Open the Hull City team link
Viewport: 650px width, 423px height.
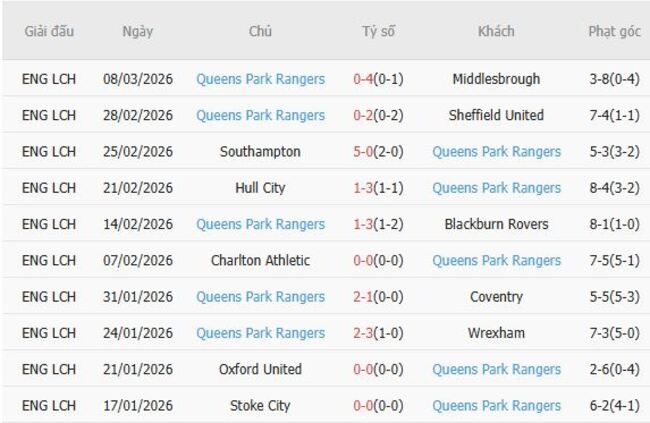[x=261, y=188]
